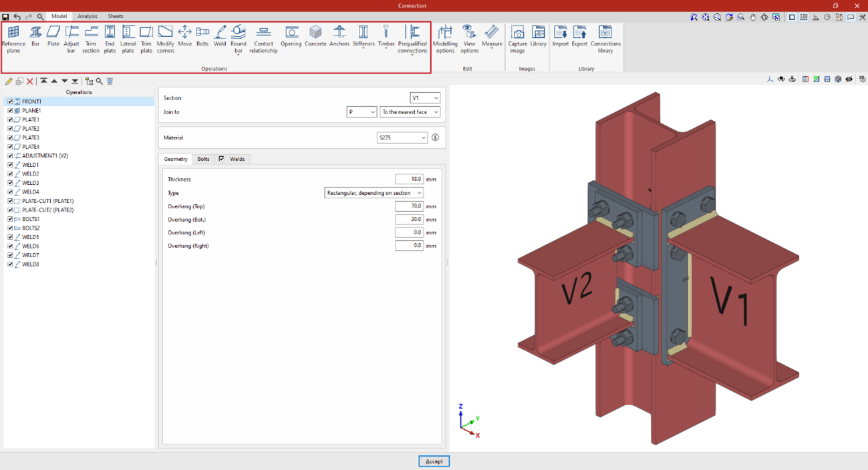The width and height of the screenshot is (868, 470).
Task: Select the Adjust bar tool
Action: click(71, 39)
